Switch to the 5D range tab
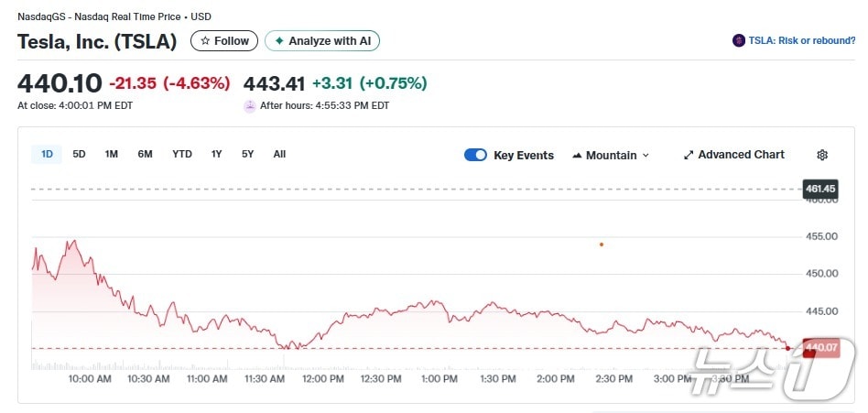 [80, 154]
